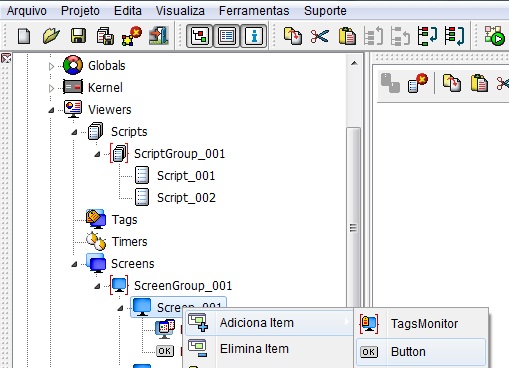Click the paste clipboard icon in main toolbar
Viewport: 509px width, 368px height.
point(347,36)
